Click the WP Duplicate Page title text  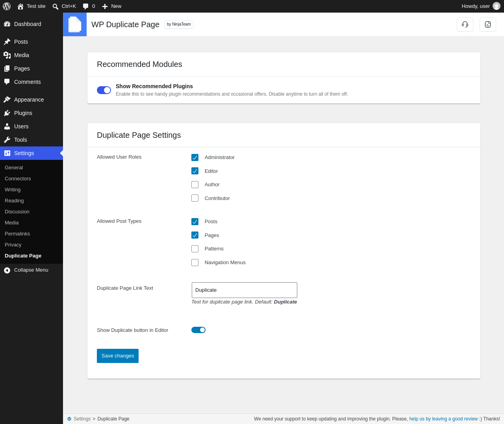(x=125, y=24)
